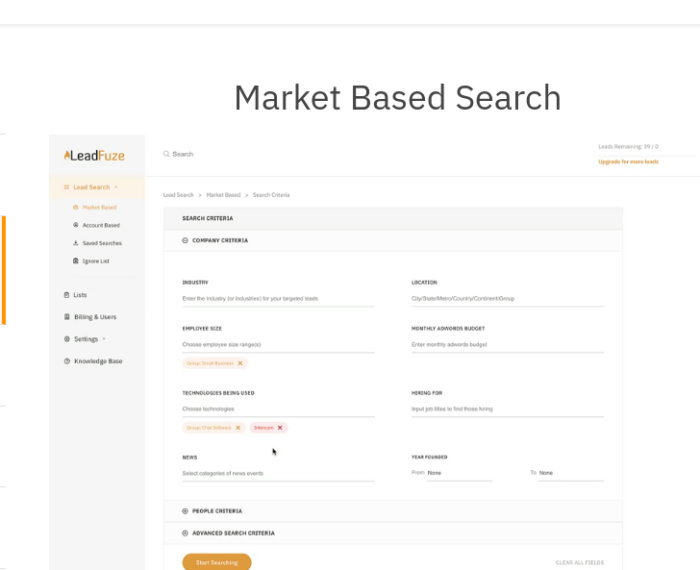
Task: Click into the Industry input field
Action: pos(277,299)
